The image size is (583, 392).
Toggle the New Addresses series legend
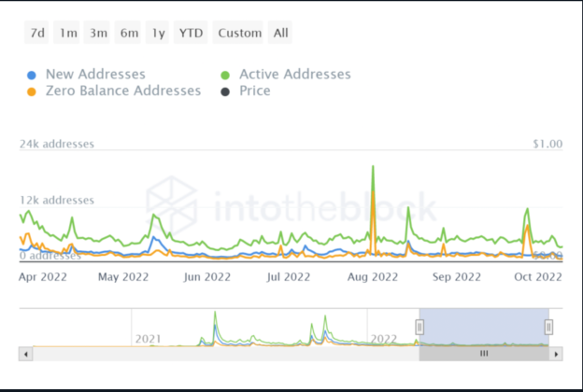coord(94,74)
